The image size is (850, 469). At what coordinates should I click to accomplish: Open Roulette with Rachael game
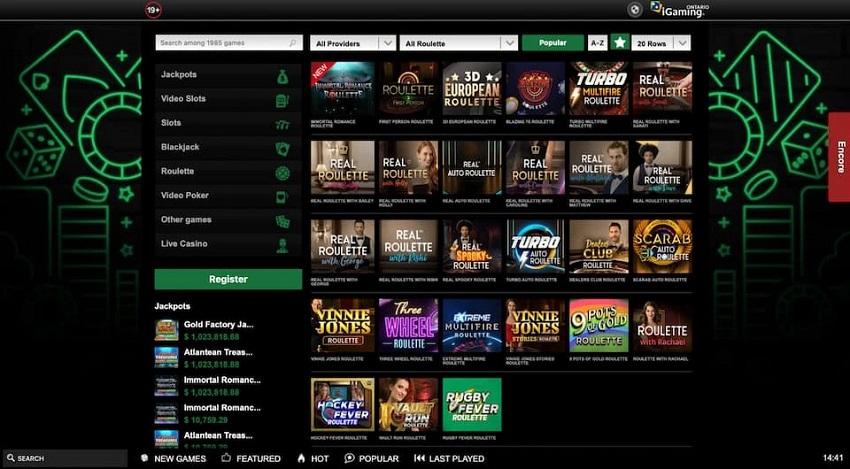tap(662, 325)
